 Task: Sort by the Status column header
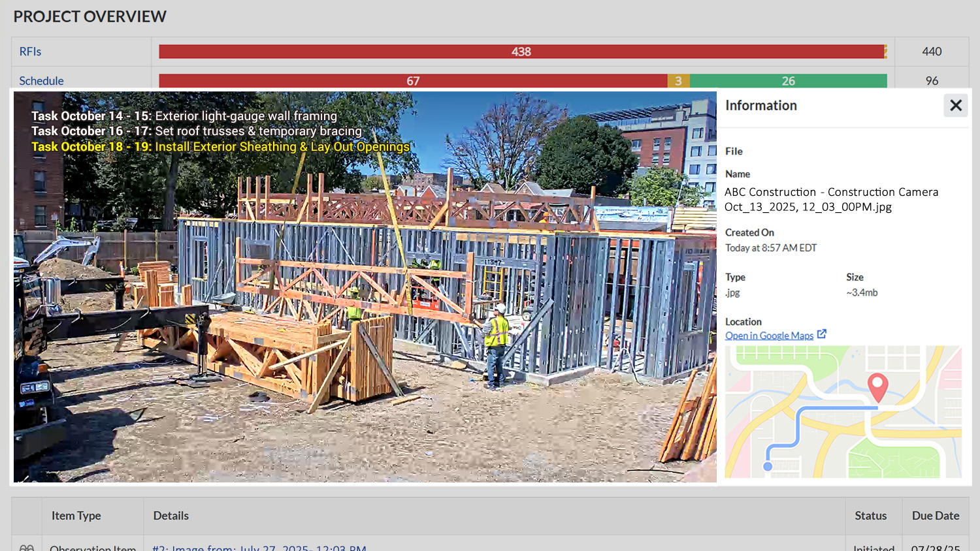pyautogui.click(x=870, y=516)
